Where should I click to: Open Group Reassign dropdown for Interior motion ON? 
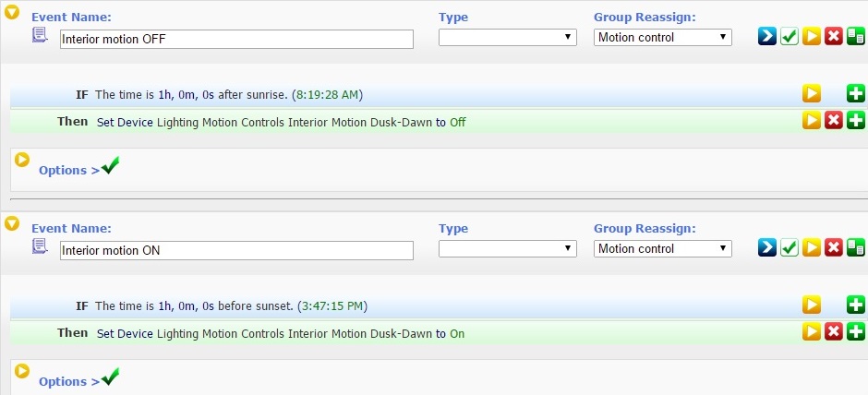(x=662, y=248)
